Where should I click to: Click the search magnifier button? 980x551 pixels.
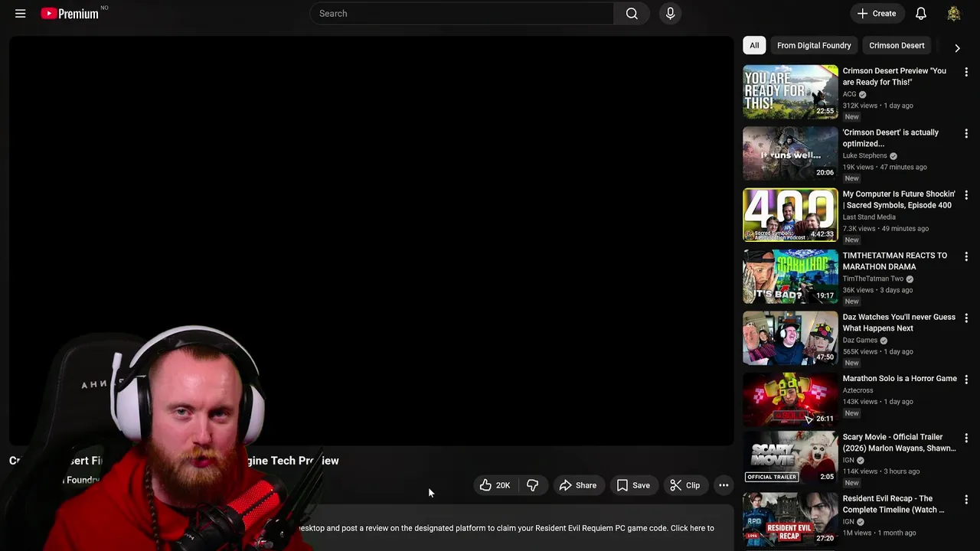point(632,14)
